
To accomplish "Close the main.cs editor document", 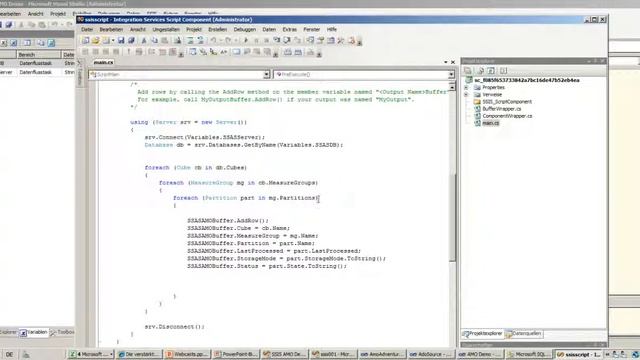I will (453, 62).
